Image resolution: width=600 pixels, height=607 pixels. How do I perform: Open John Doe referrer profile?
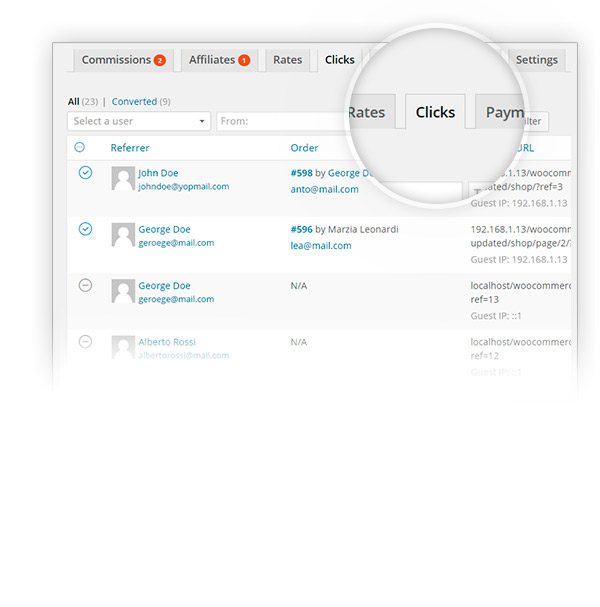coord(158,173)
